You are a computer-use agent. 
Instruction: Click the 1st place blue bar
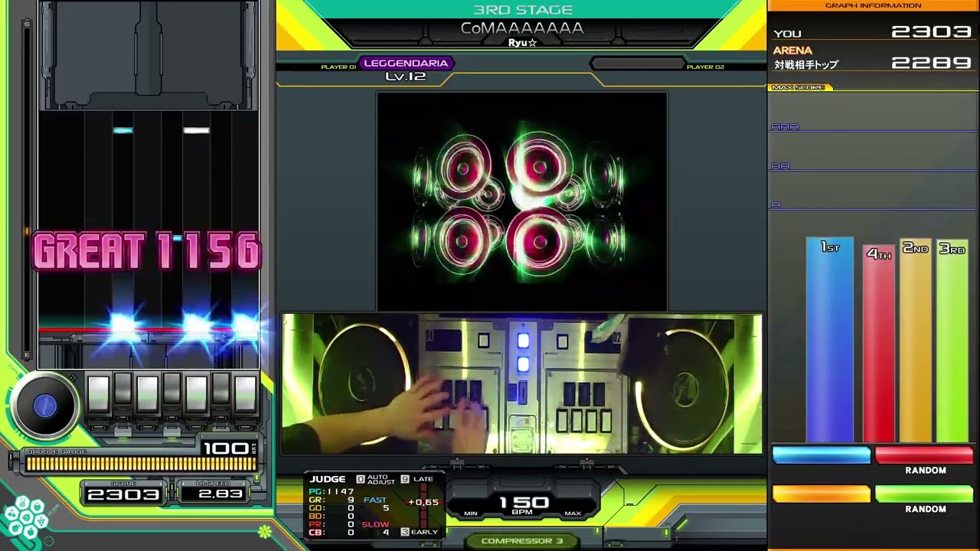point(829,340)
